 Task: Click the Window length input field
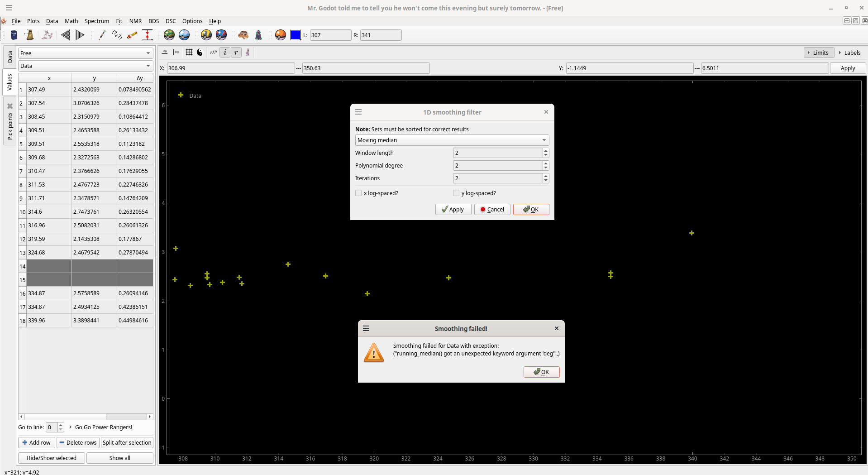[x=497, y=153]
